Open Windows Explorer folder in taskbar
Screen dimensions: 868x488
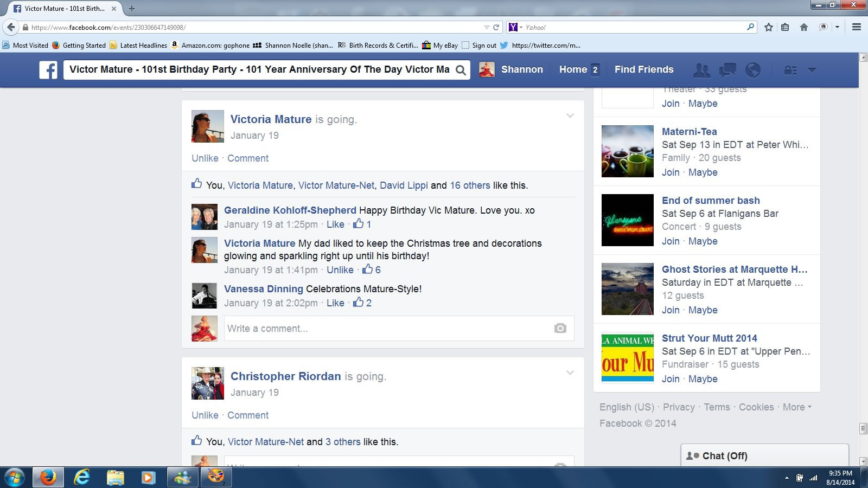point(115,478)
